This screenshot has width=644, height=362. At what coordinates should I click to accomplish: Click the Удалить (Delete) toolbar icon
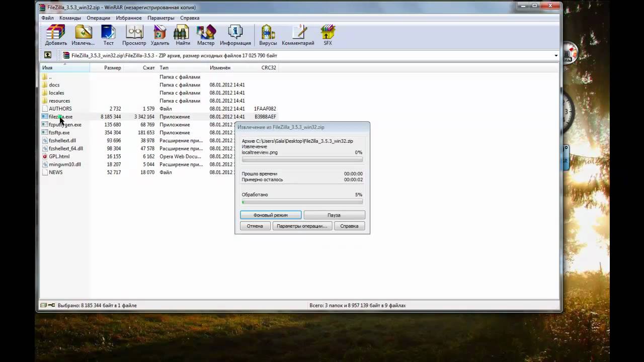pyautogui.click(x=159, y=35)
